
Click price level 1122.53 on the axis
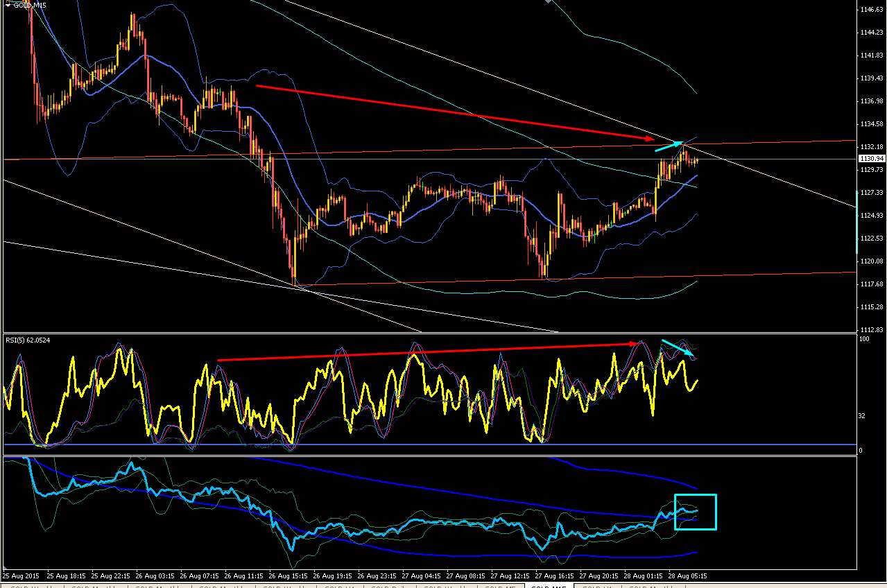[871, 239]
